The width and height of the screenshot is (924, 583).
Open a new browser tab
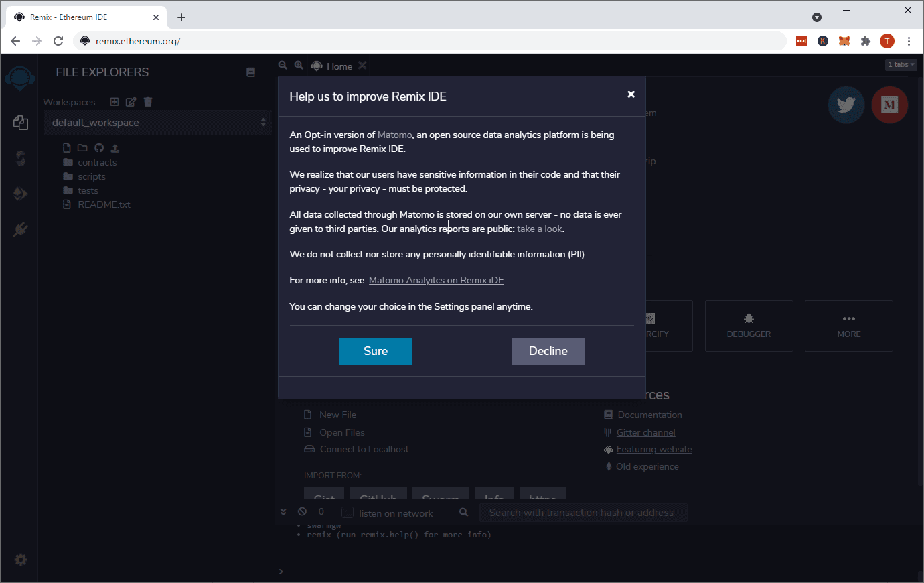click(181, 17)
